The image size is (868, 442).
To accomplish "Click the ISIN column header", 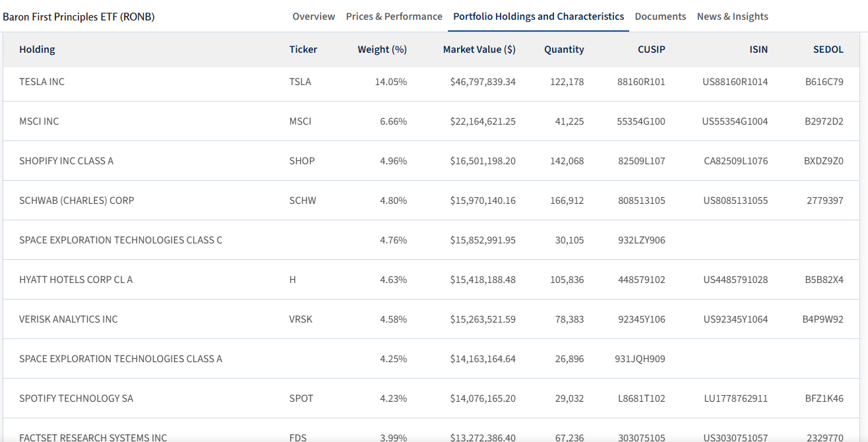I will (x=759, y=49).
